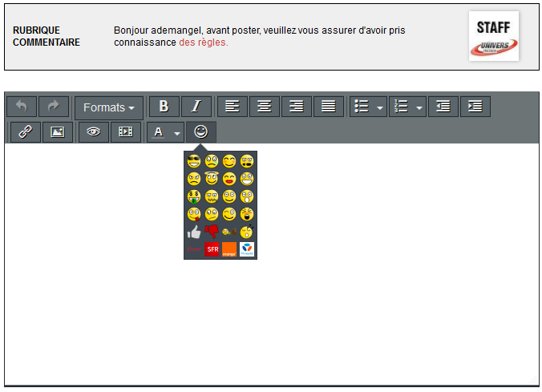The image size is (542, 392).
Task: Insert the big grin smiley
Action: point(247,179)
